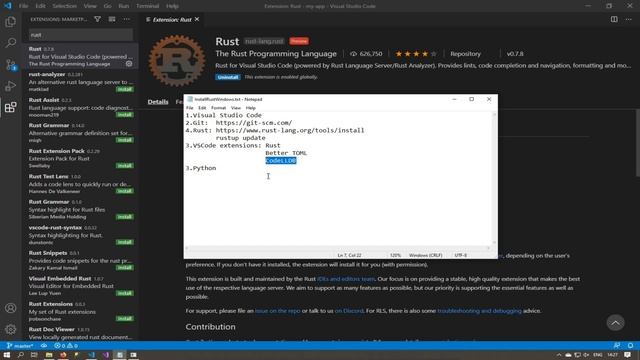
Task: Click synchronize changes cloud icon in status bar
Action: click(44, 346)
